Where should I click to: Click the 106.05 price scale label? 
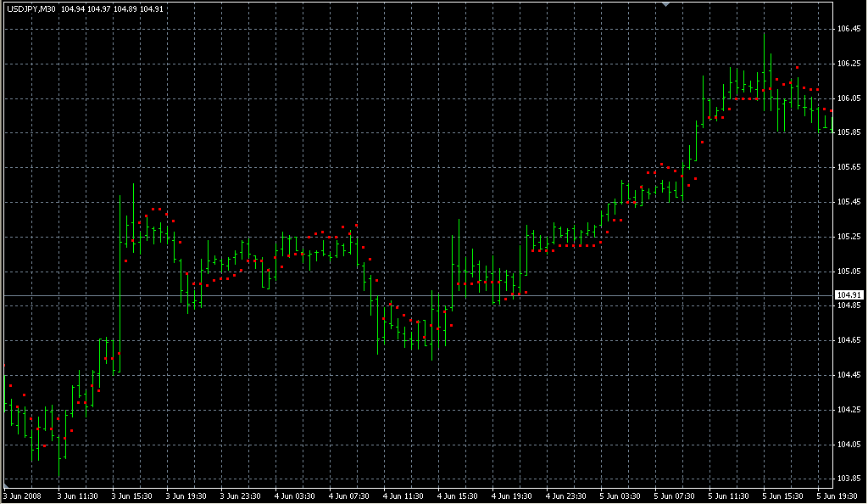click(x=848, y=98)
